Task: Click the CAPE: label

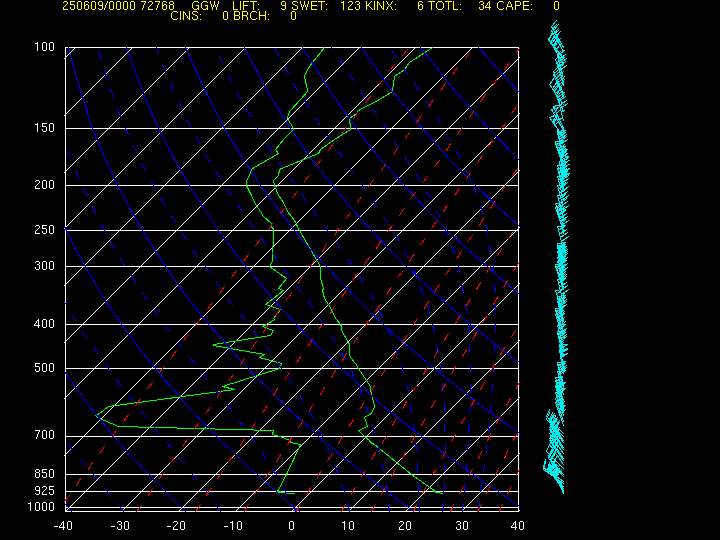Action: 514,6
